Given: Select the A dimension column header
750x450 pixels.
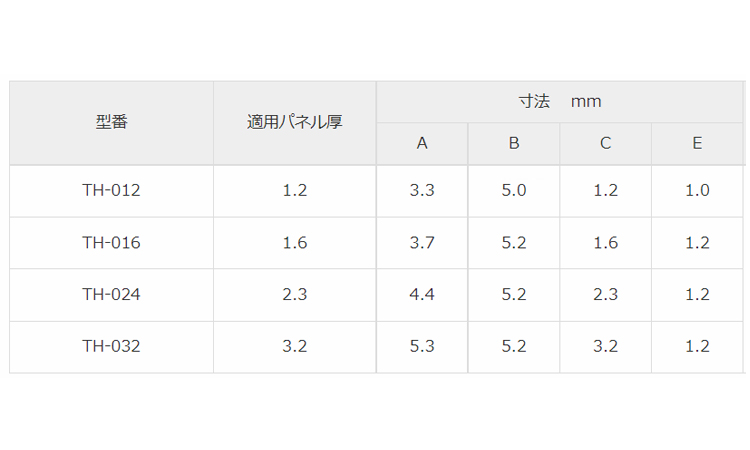Looking at the screenshot, I should click(x=422, y=143).
